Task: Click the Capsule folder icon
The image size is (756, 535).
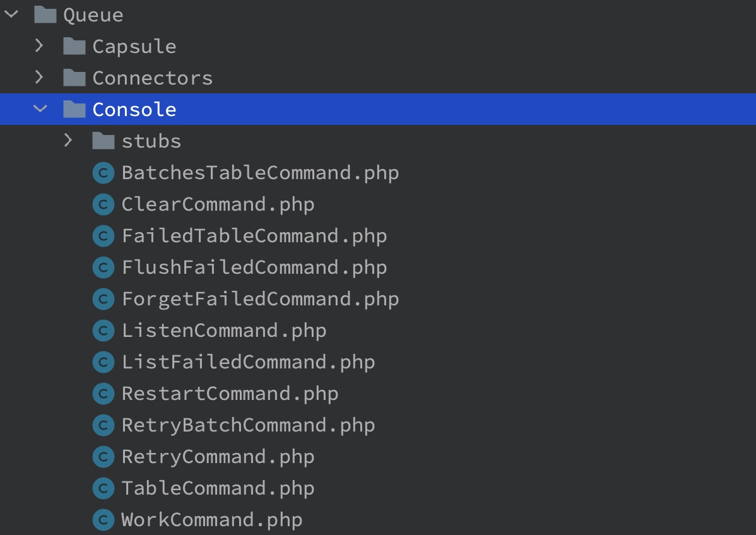Action: point(74,46)
